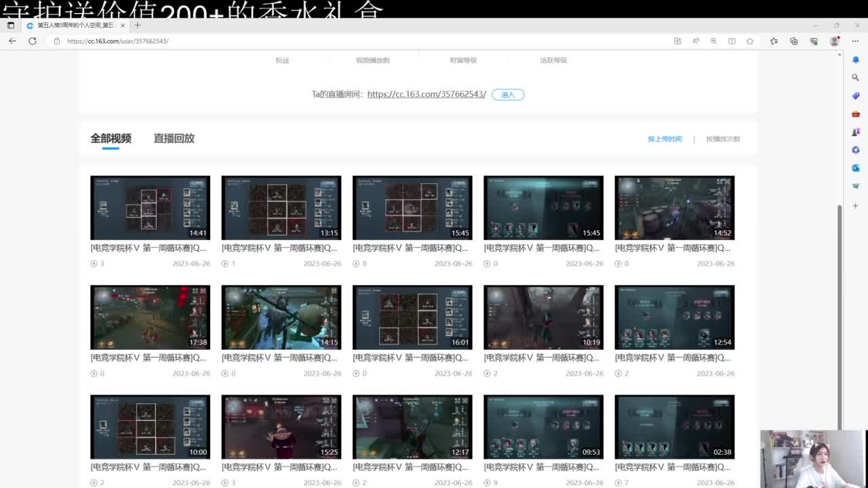Click the 财富等级 stat label
The image size is (868, 488).
(463, 60)
